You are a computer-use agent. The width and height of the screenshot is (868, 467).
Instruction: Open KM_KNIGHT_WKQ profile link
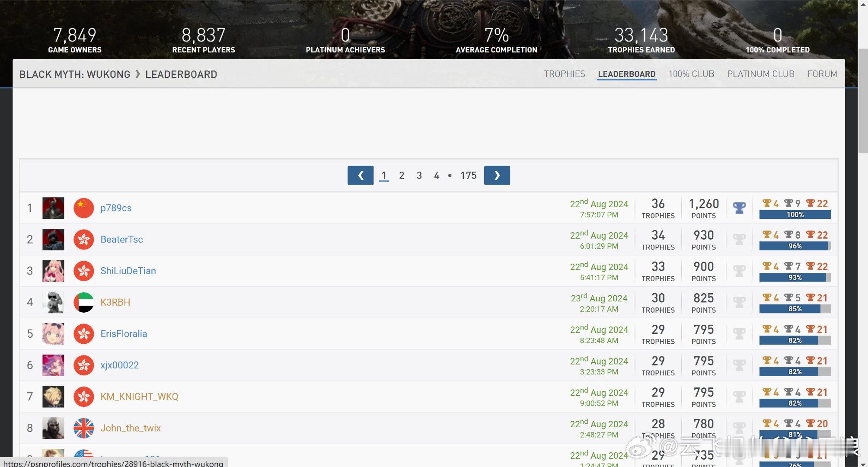tap(139, 397)
